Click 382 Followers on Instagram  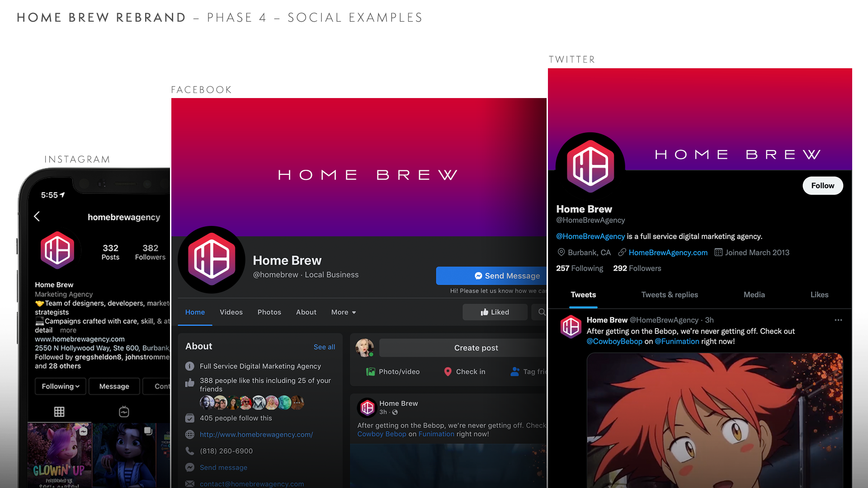pos(150,252)
